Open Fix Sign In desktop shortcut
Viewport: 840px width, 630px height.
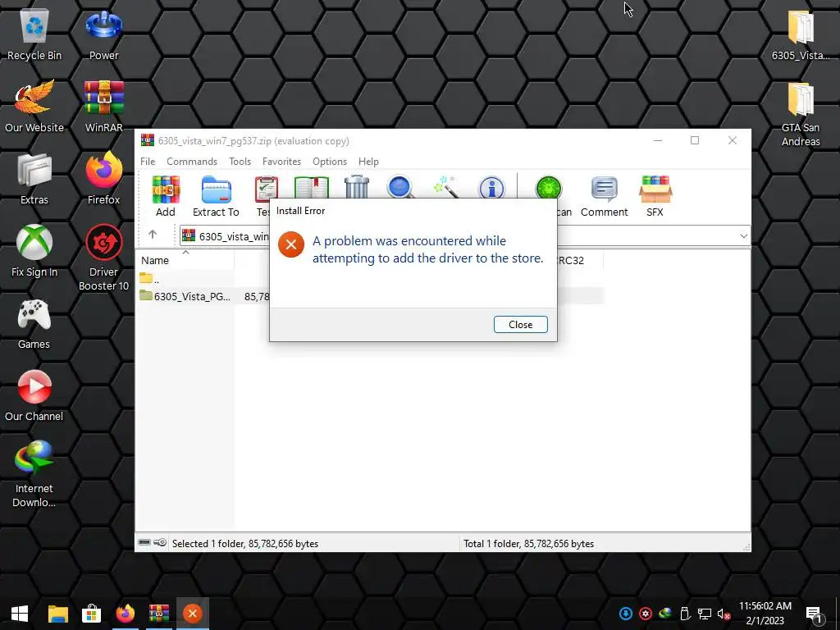34,251
